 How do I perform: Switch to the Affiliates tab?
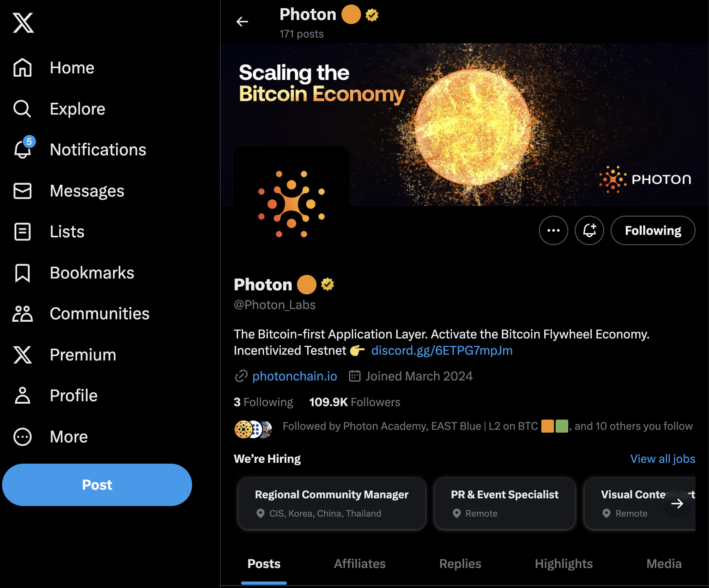[359, 564]
